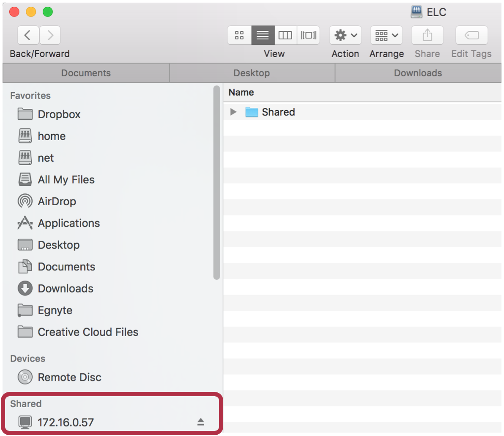Expand the Shared folder disclosure triangle

(x=233, y=112)
